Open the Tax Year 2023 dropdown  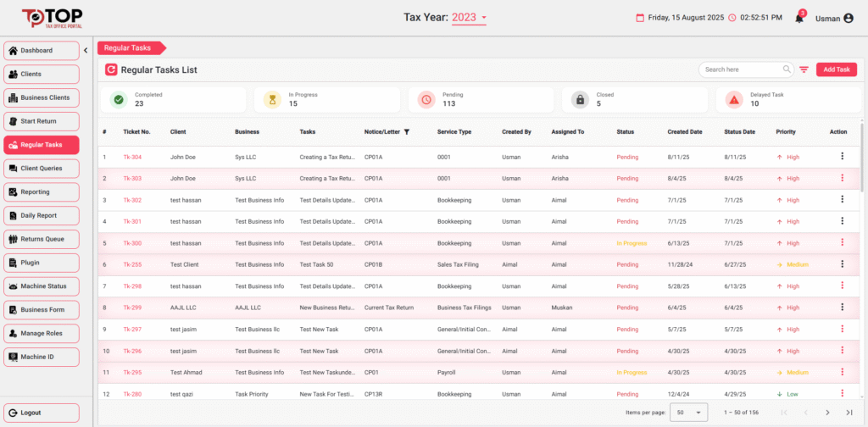click(x=470, y=17)
